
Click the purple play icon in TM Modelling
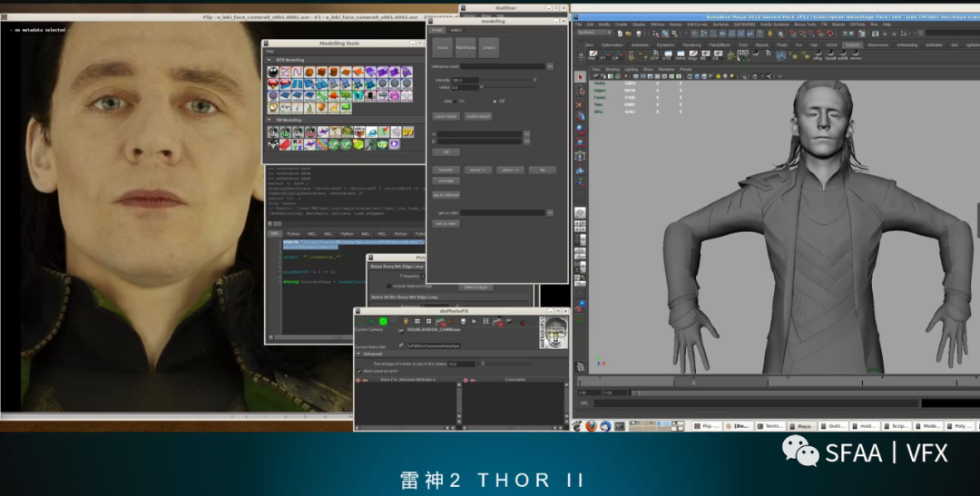[394, 144]
